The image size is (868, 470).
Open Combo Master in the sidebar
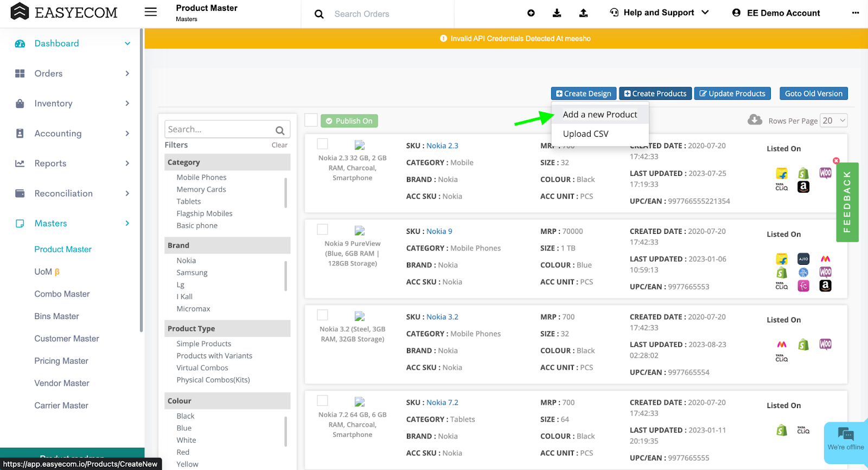click(x=62, y=294)
